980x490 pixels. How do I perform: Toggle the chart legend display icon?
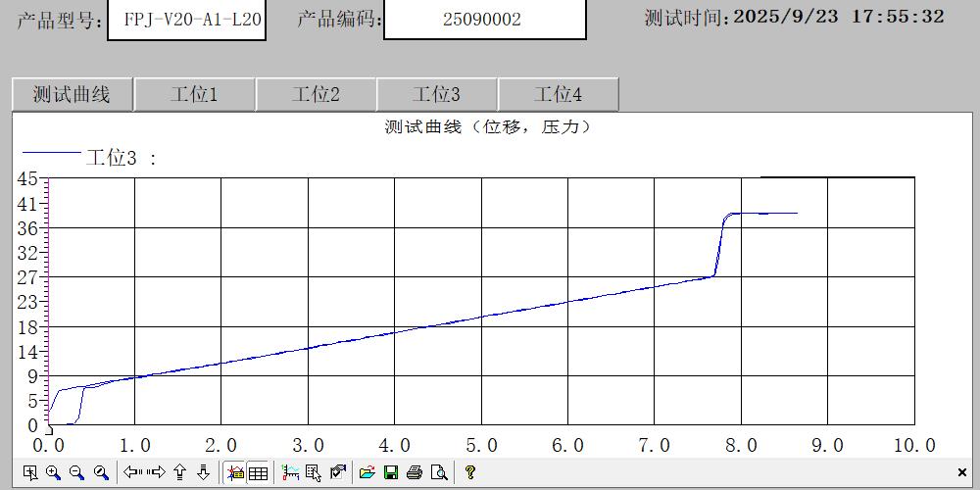tap(235, 472)
